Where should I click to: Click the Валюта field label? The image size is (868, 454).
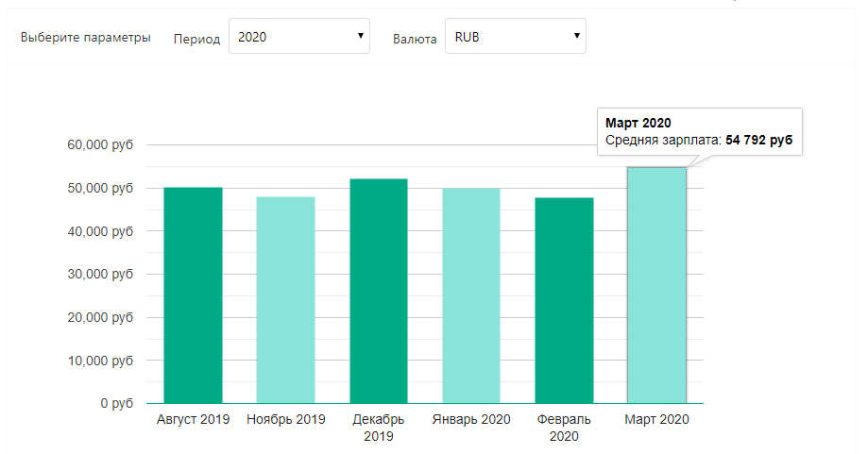(415, 39)
